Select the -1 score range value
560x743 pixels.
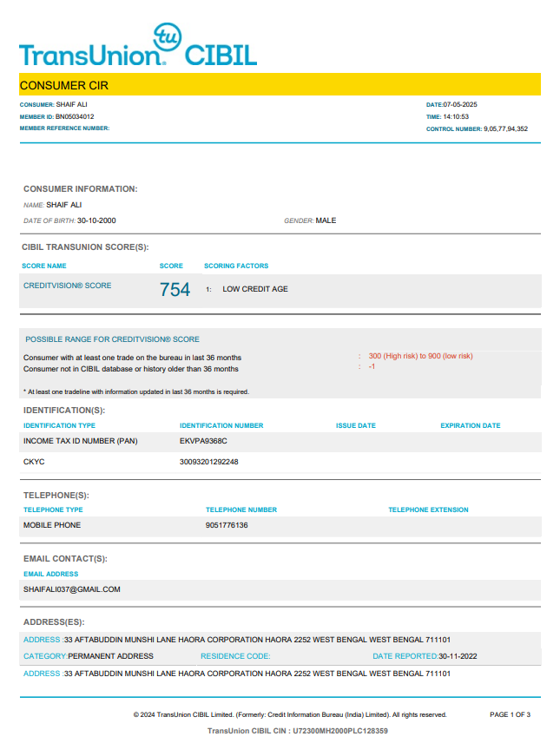point(372,367)
